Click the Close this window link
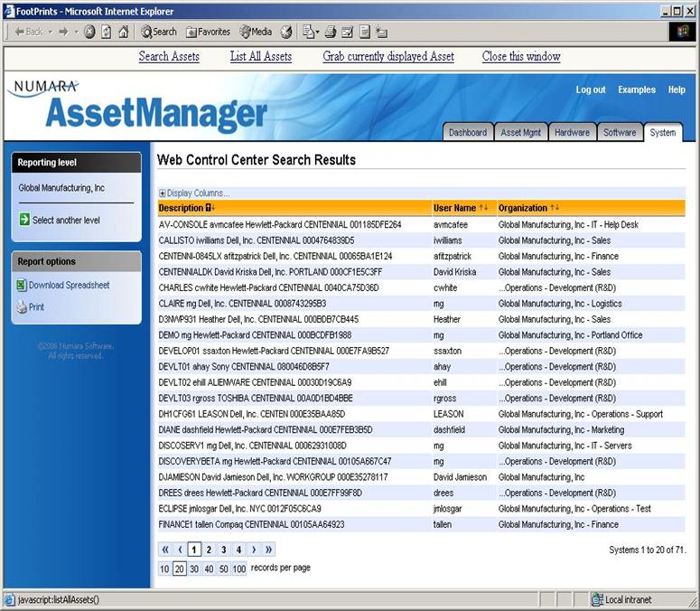This screenshot has width=700, height=611. coord(521,56)
